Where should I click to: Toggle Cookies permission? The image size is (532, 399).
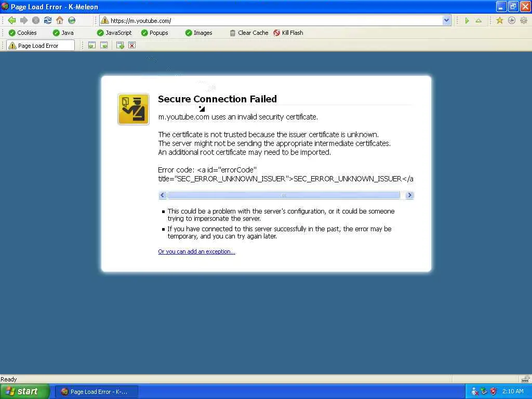(x=22, y=33)
